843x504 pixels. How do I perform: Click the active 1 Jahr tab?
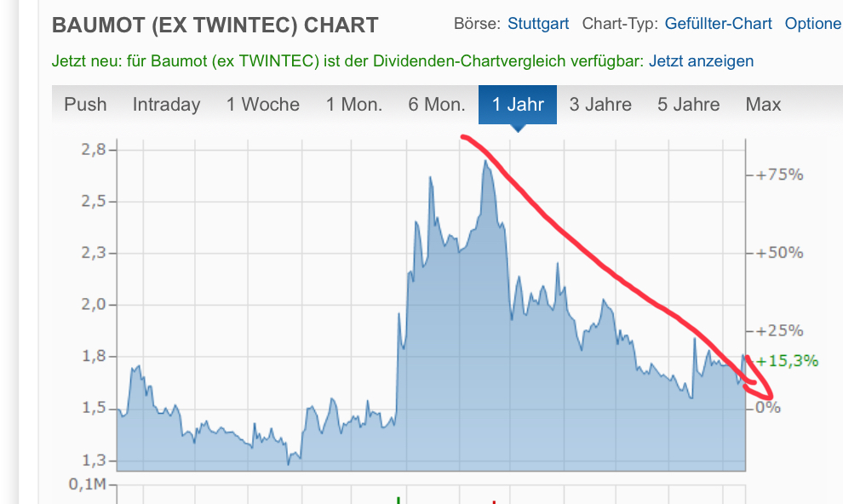click(x=518, y=105)
